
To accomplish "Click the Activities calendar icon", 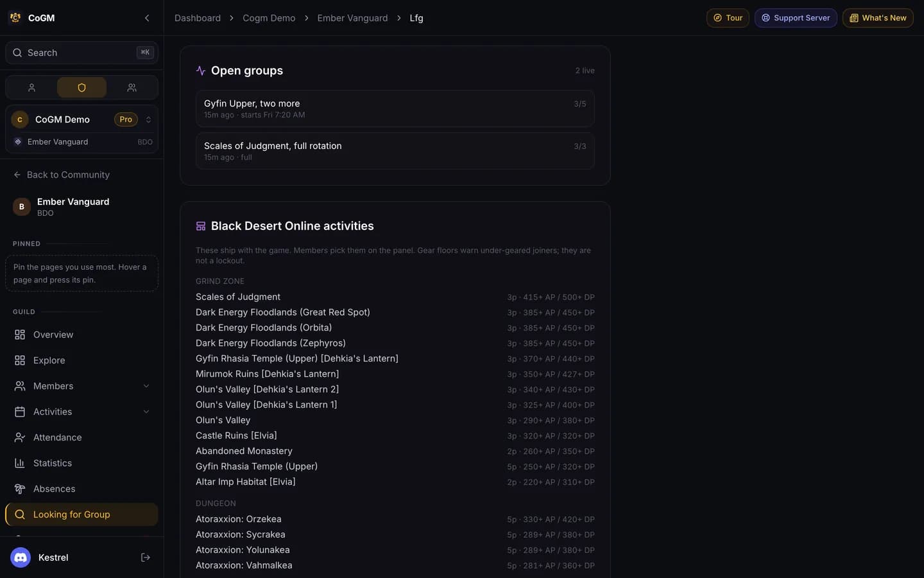I will coord(20,412).
